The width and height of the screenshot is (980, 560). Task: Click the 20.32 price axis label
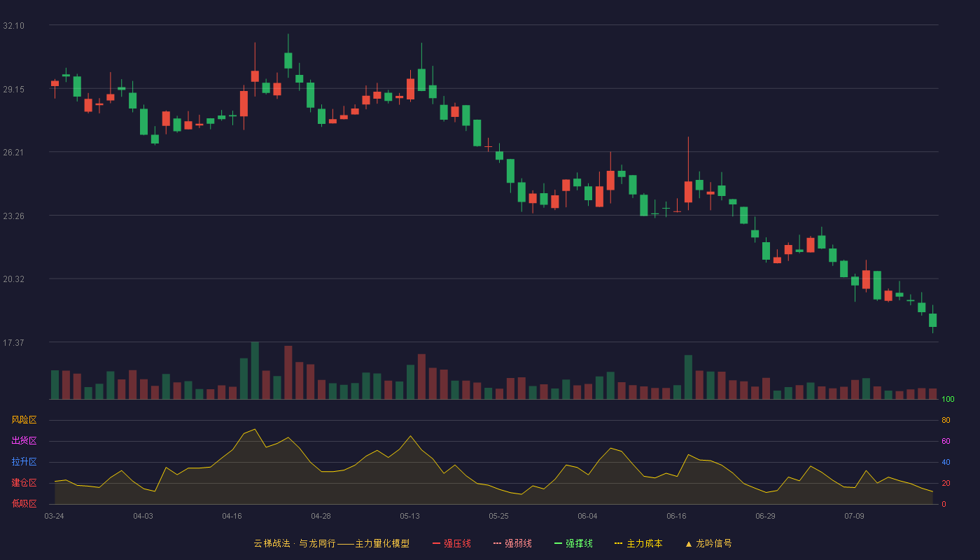click(13, 279)
